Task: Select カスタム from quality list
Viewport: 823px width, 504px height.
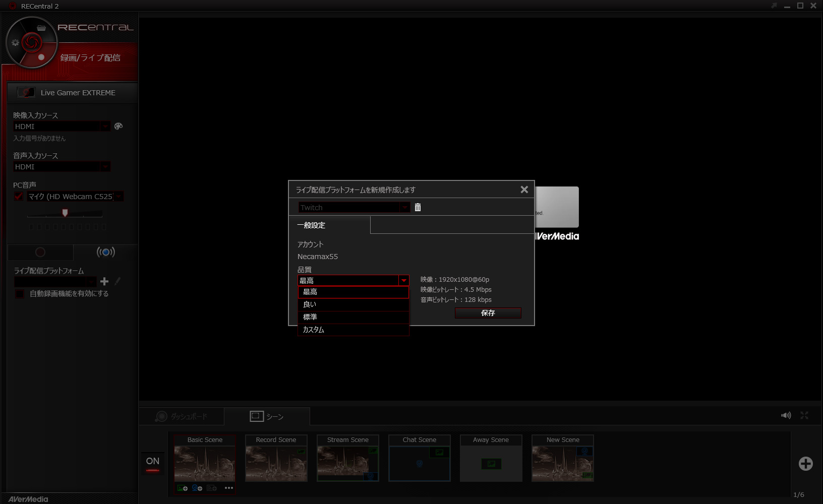Action: point(353,330)
